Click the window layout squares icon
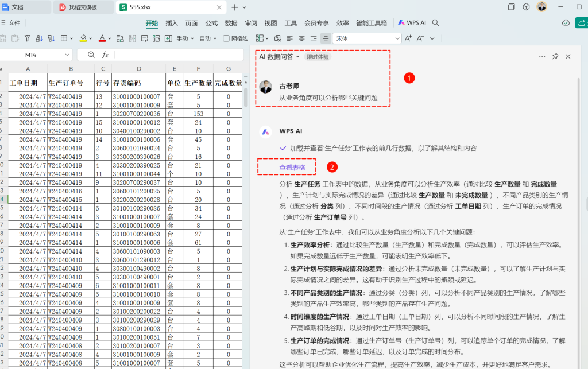The image size is (588, 369). click(511, 7)
